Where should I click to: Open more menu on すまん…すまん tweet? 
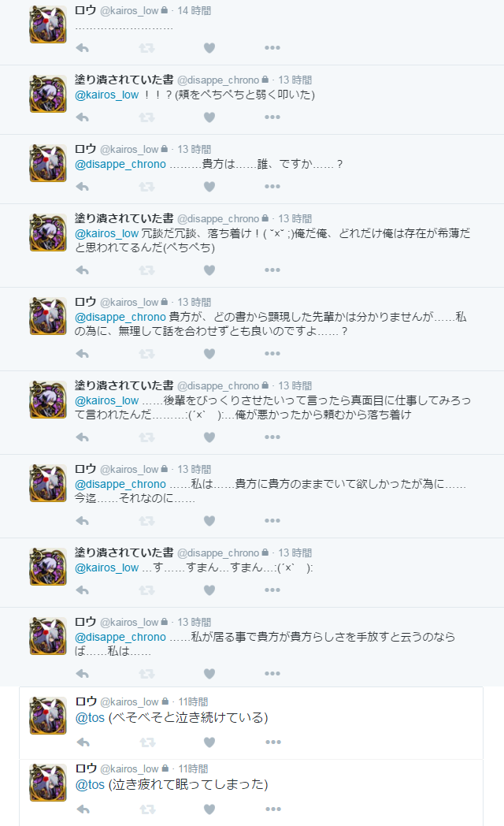click(272, 590)
